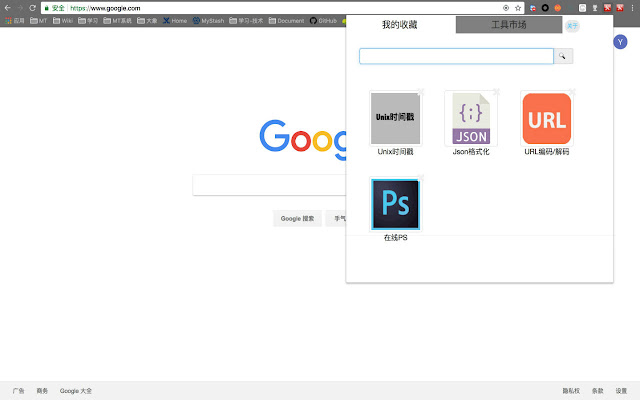Focus the Google search box
Viewport: 640px width, 400px height.
click(x=269, y=185)
